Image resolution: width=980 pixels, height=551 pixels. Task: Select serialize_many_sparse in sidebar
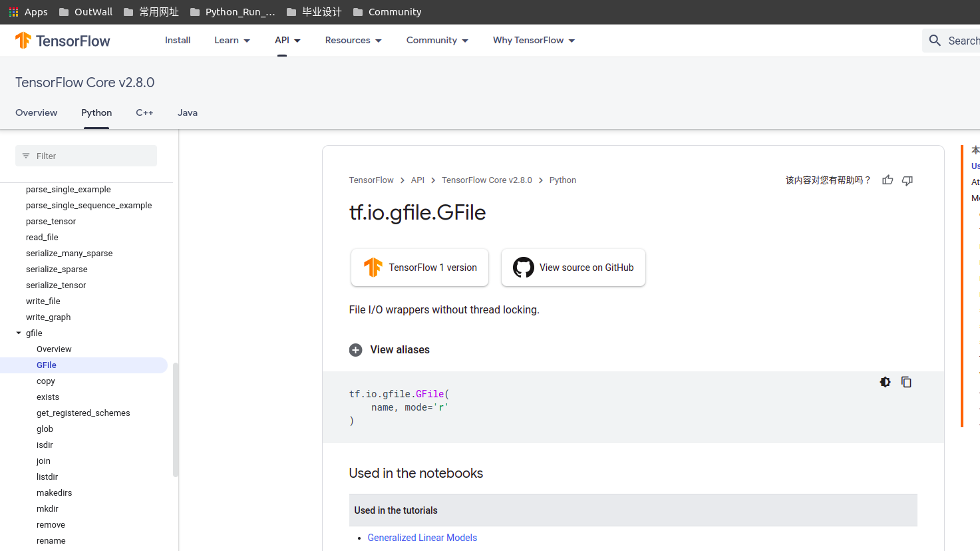(x=69, y=254)
